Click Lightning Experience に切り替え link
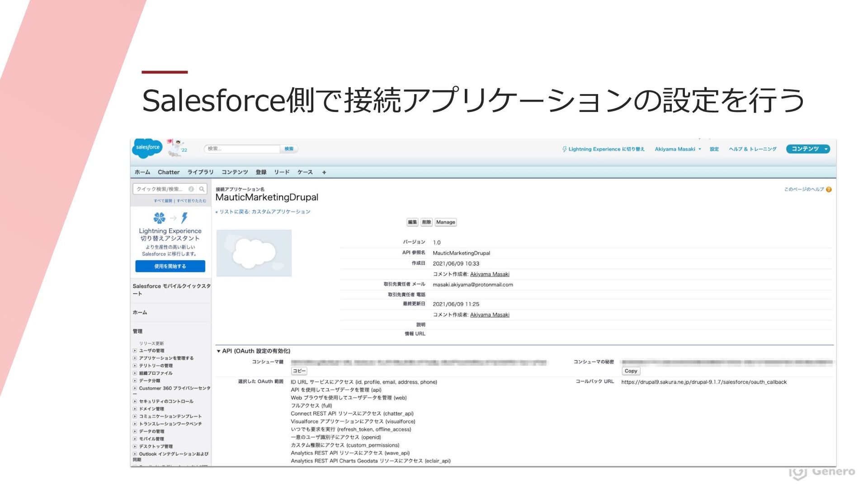 606,149
